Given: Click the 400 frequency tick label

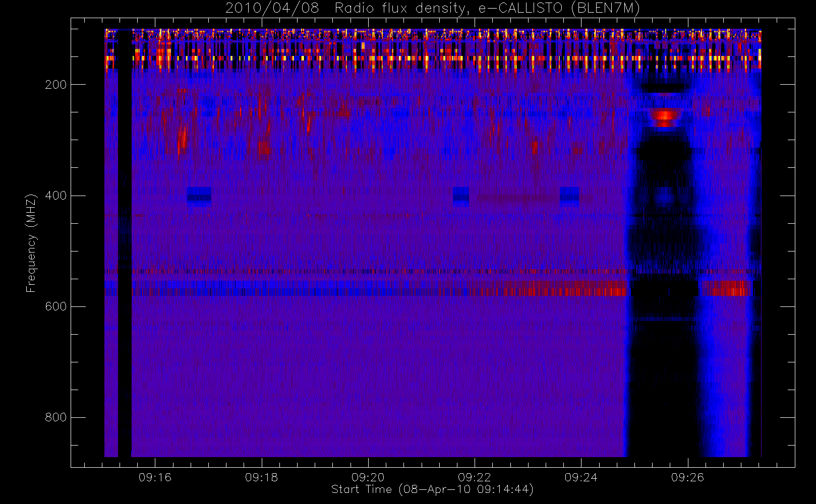Looking at the screenshot, I should 55,196.
